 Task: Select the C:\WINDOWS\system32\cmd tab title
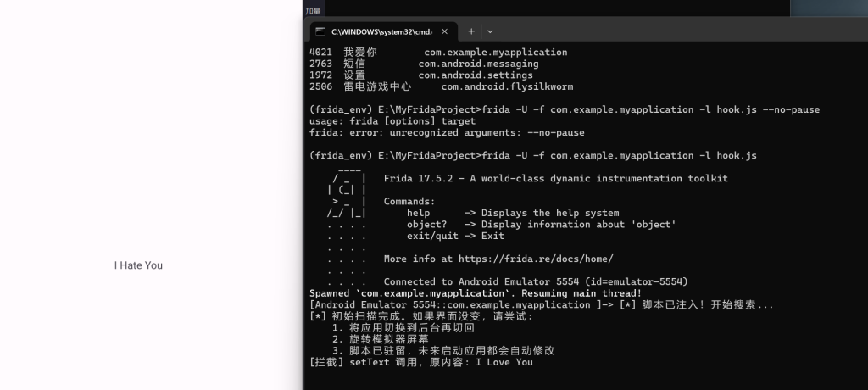click(381, 31)
